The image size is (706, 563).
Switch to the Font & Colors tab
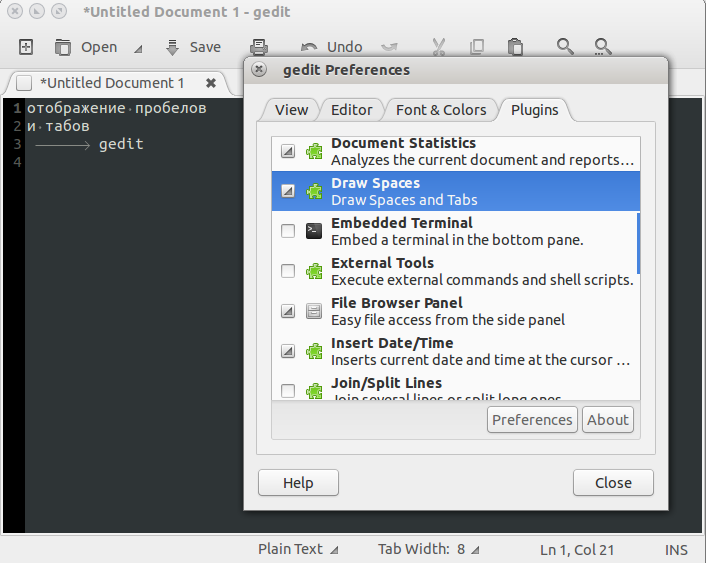point(441,110)
